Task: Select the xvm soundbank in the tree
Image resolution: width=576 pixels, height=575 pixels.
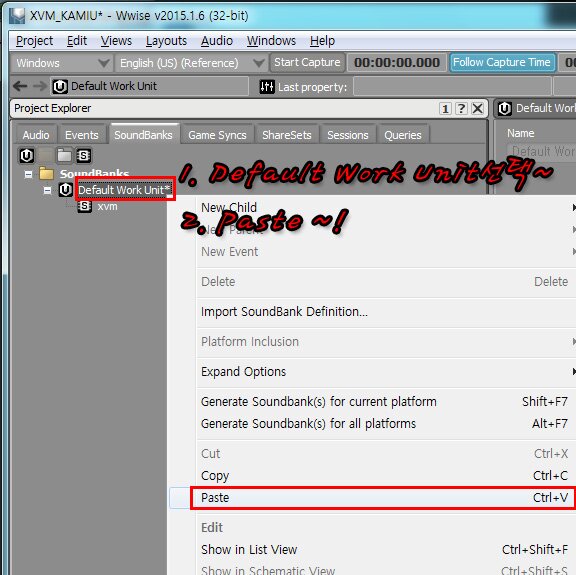Action: point(107,206)
